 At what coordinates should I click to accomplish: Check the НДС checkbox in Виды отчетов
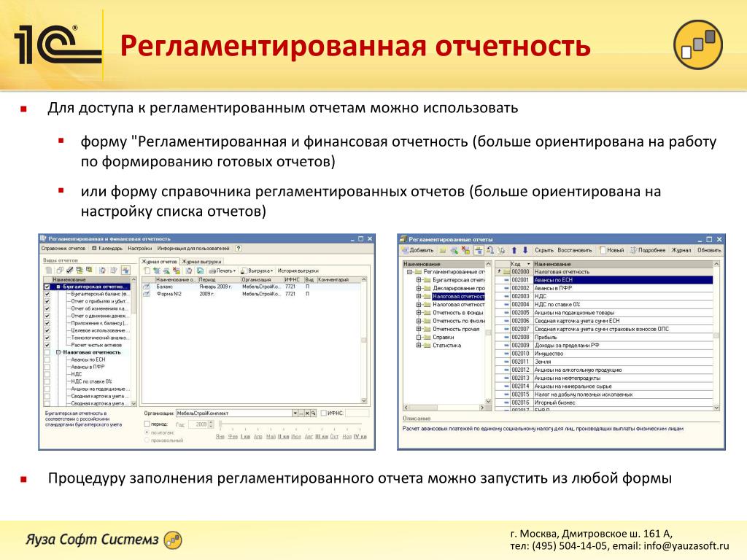pos(47,374)
